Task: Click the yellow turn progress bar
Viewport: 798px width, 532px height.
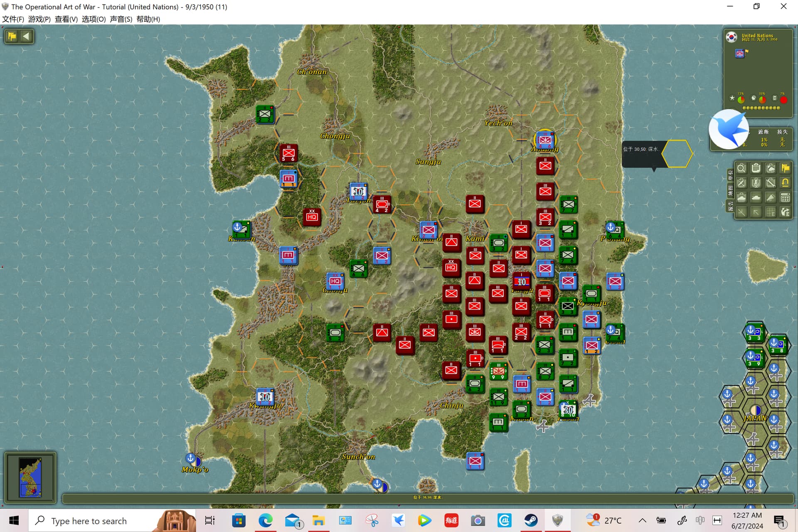Action: pyautogui.click(x=761, y=108)
